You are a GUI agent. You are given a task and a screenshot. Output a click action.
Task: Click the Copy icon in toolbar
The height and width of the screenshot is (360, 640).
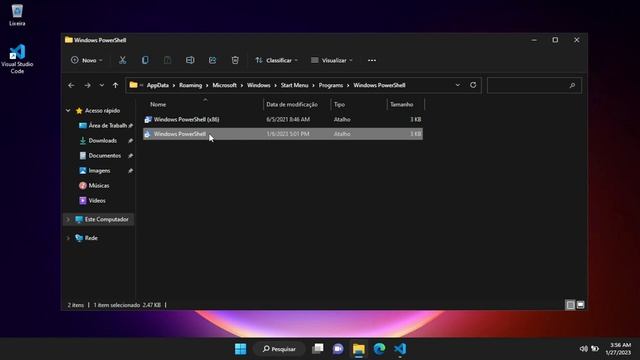pos(145,60)
